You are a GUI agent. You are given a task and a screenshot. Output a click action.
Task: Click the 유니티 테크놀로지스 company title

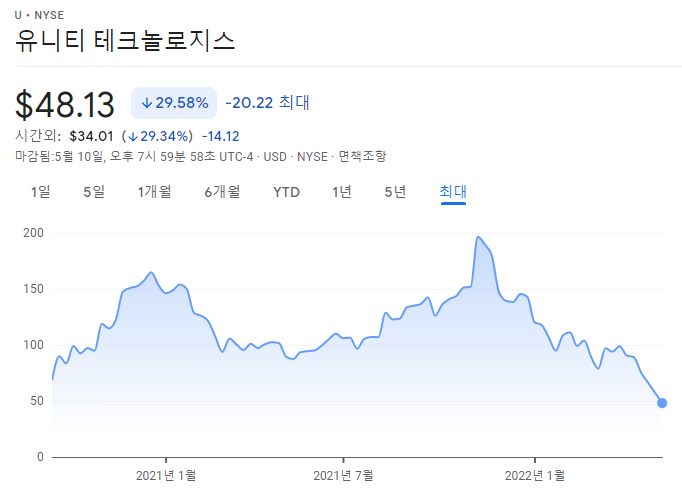125,40
